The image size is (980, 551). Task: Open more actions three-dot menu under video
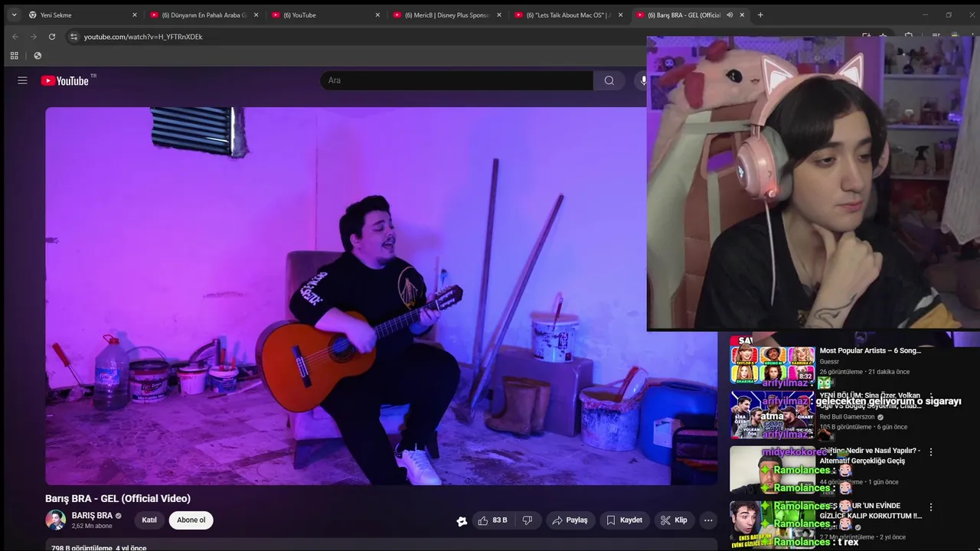point(708,520)
